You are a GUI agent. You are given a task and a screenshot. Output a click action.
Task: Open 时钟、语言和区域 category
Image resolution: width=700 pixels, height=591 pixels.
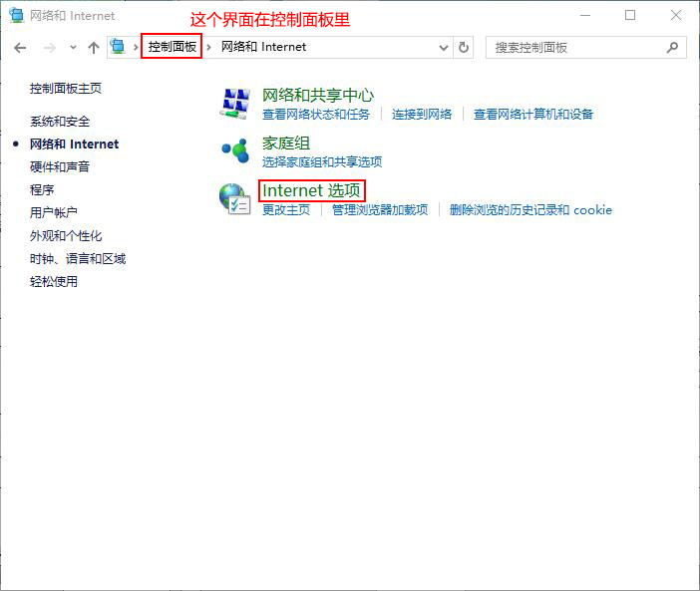click(x=78, y=259)
